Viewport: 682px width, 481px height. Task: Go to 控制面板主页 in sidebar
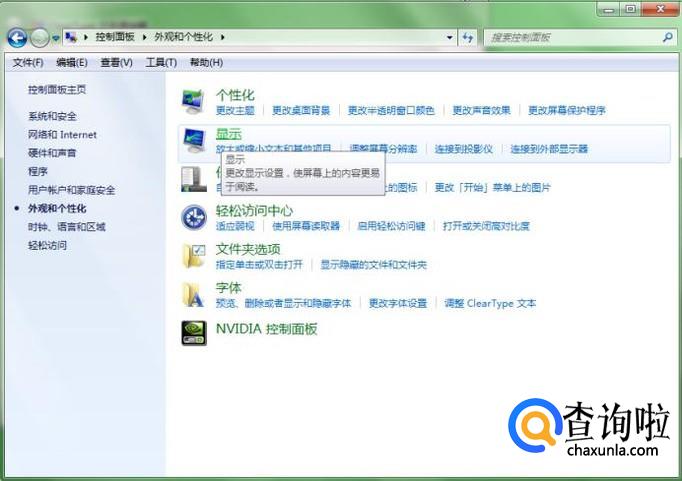click(x=57, y=90)
